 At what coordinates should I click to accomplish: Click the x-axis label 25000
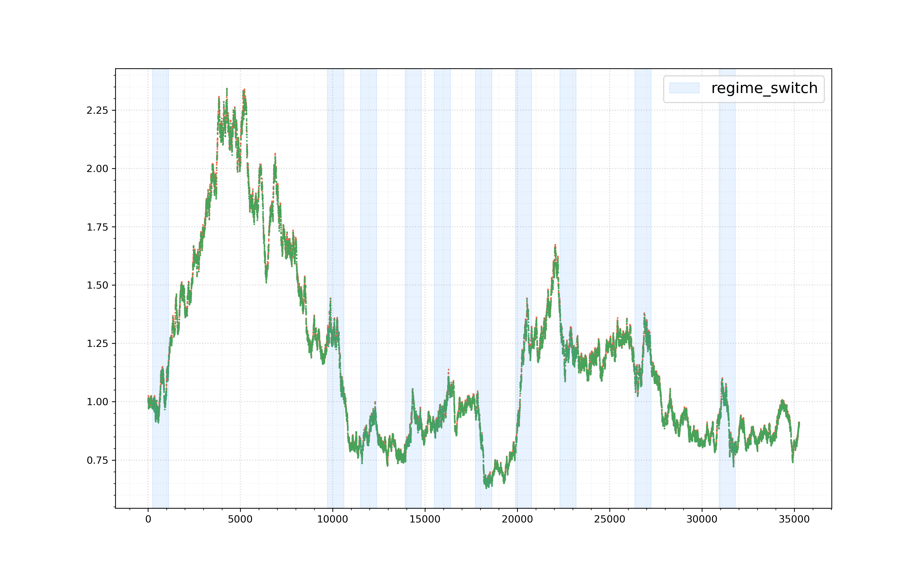[609, 519]
